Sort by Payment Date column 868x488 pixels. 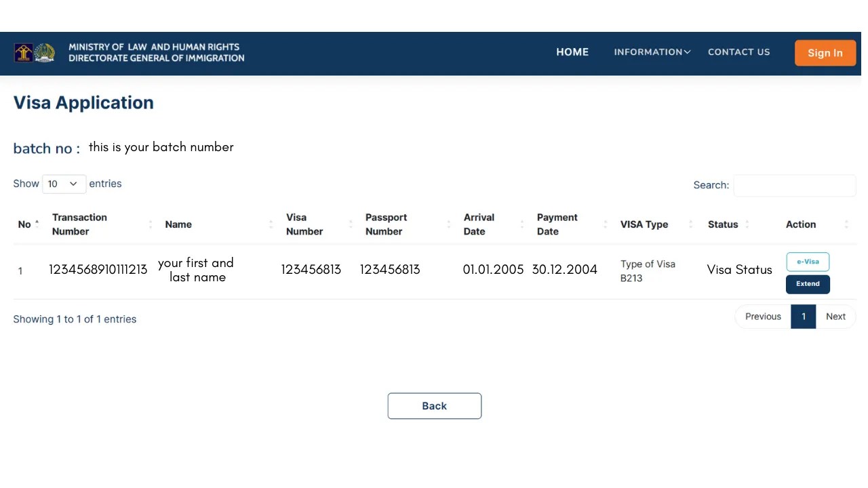pyautogui.click(x=572, y=224)
